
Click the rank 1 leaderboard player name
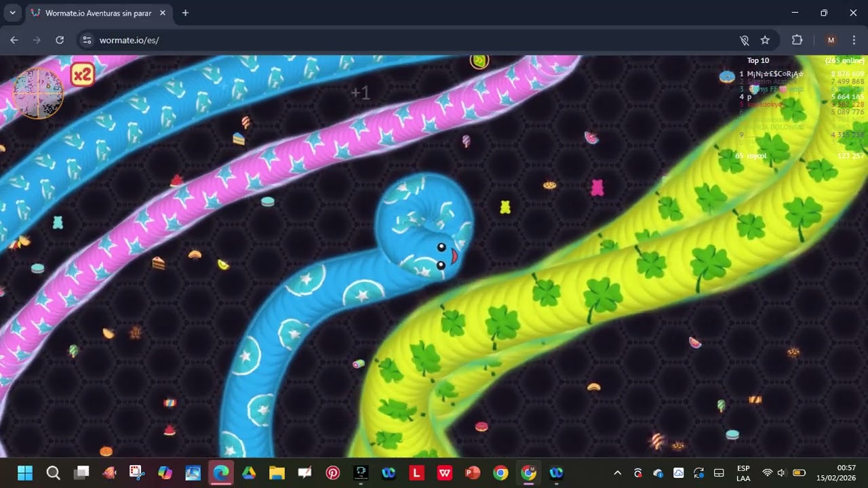coord(775,74)
